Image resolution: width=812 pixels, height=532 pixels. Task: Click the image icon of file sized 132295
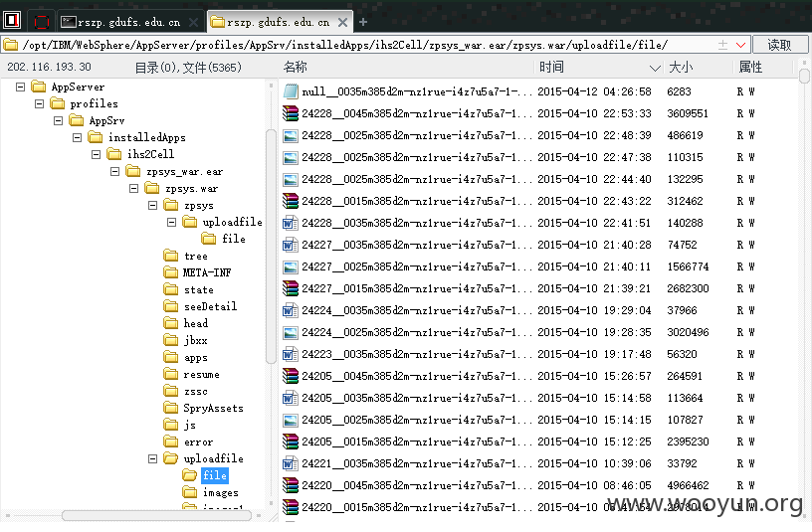[291, 179]
